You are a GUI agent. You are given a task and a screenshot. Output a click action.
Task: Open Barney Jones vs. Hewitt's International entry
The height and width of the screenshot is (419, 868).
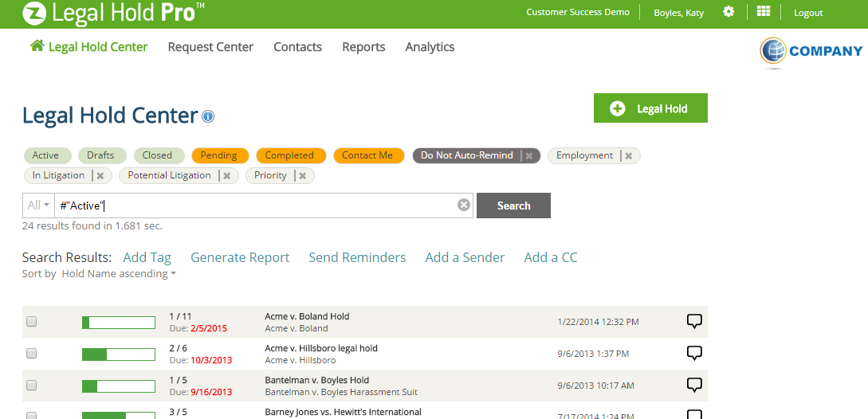[344, 412]
